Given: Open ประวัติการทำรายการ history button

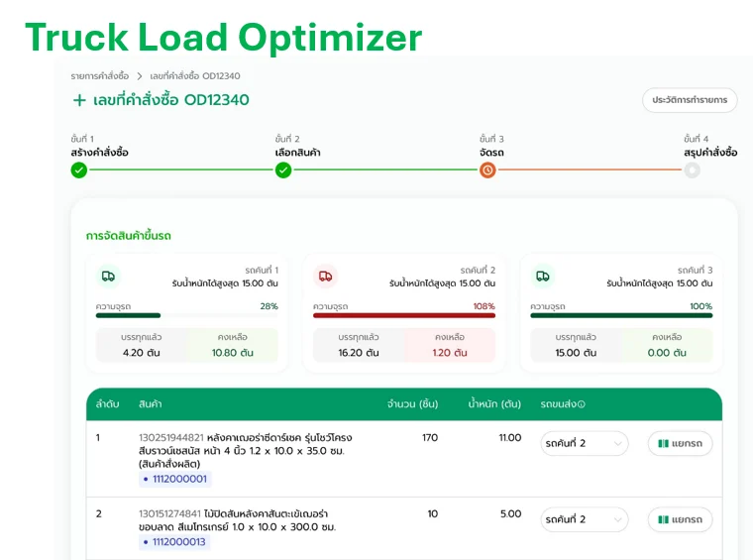Looking at the screenshot, I should [690, 100].
